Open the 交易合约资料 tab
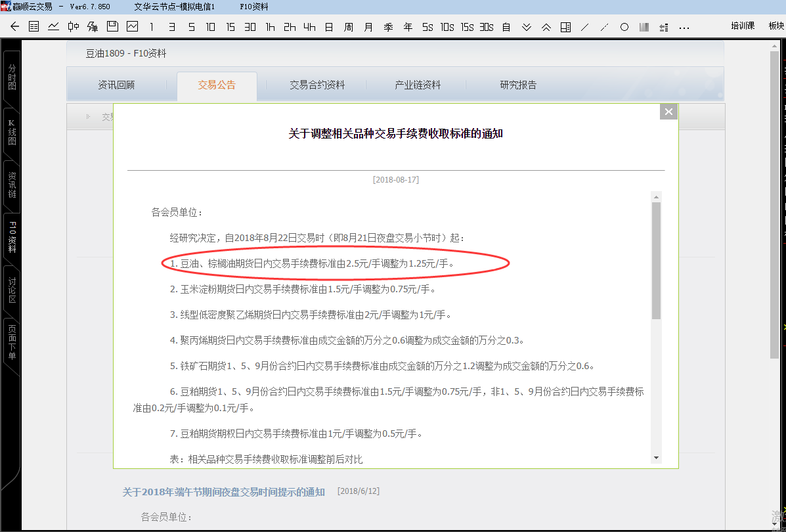Viewport: 786px width, 532px height. (x=317, y=85)
